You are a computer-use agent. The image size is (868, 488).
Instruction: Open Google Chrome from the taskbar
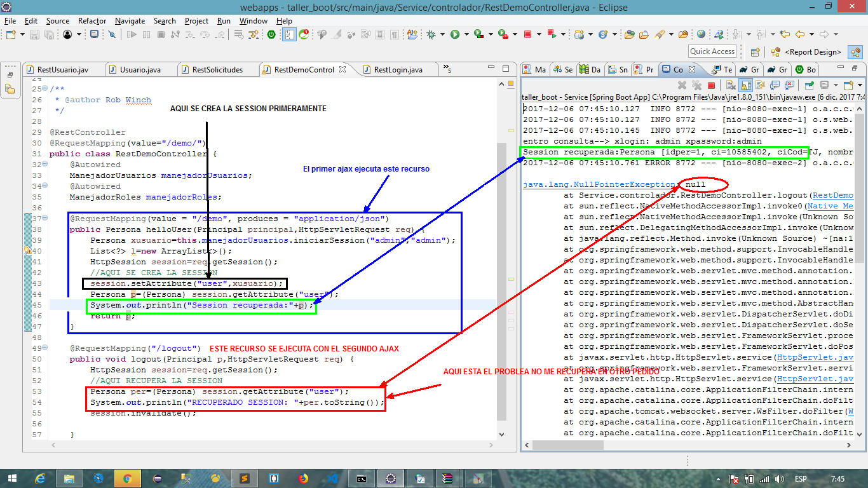point(127,478)
